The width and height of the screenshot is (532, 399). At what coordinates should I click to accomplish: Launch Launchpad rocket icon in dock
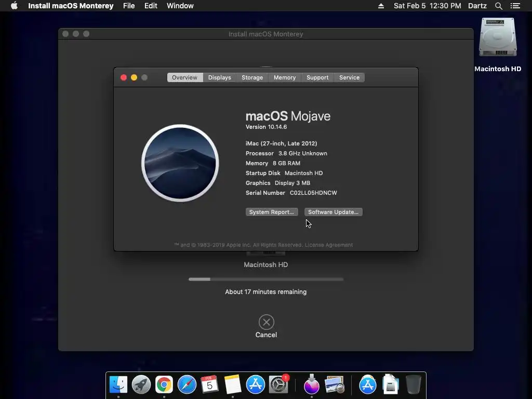click(x=141, y=384)
